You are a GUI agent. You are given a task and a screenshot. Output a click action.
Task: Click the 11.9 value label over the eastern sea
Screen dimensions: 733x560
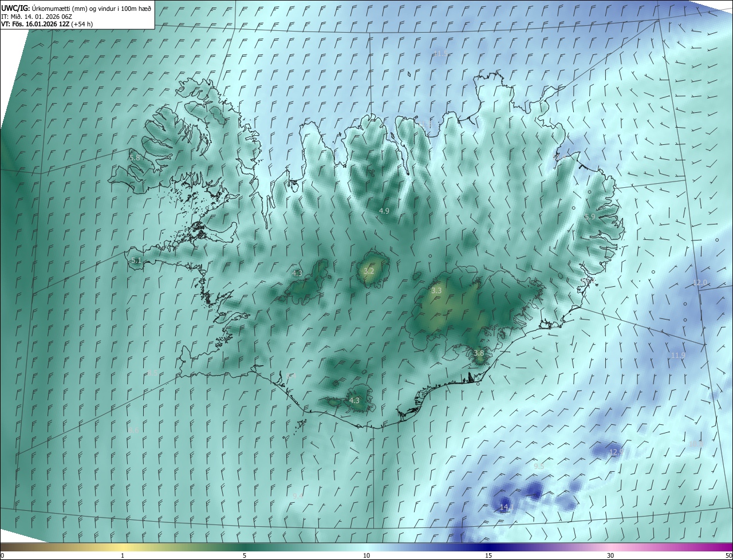point(678,356)
